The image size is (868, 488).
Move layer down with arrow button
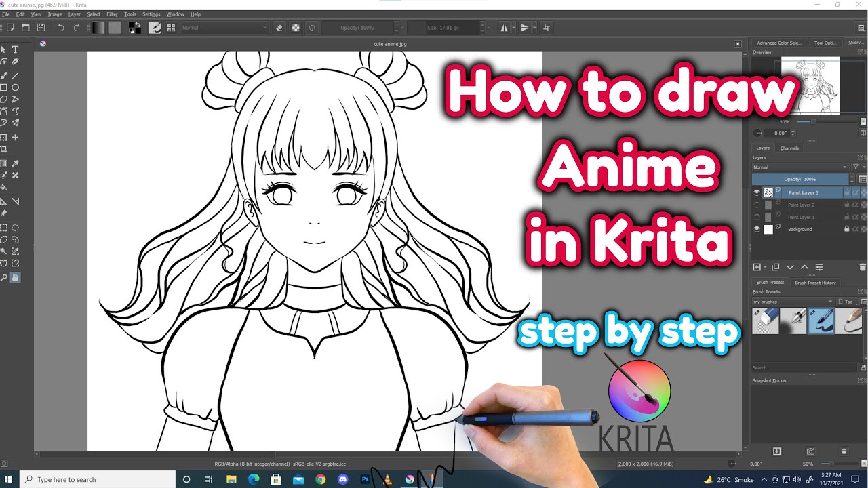pyautogui.click(x=790, y=267)
